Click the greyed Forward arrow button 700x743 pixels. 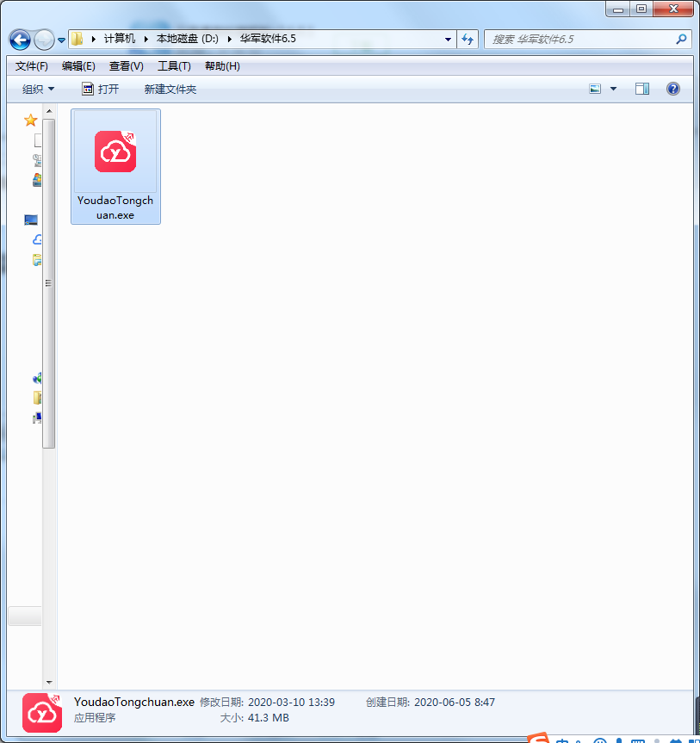pos(45,40)
